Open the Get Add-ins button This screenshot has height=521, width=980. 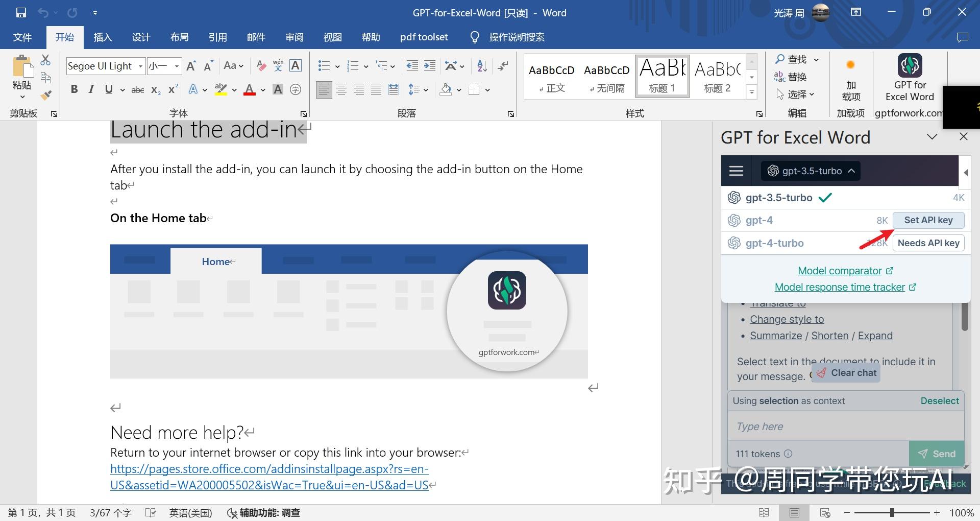[x=851, y=78]
